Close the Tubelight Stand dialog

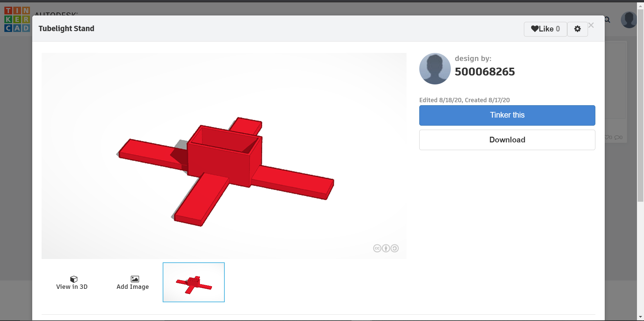591,25
